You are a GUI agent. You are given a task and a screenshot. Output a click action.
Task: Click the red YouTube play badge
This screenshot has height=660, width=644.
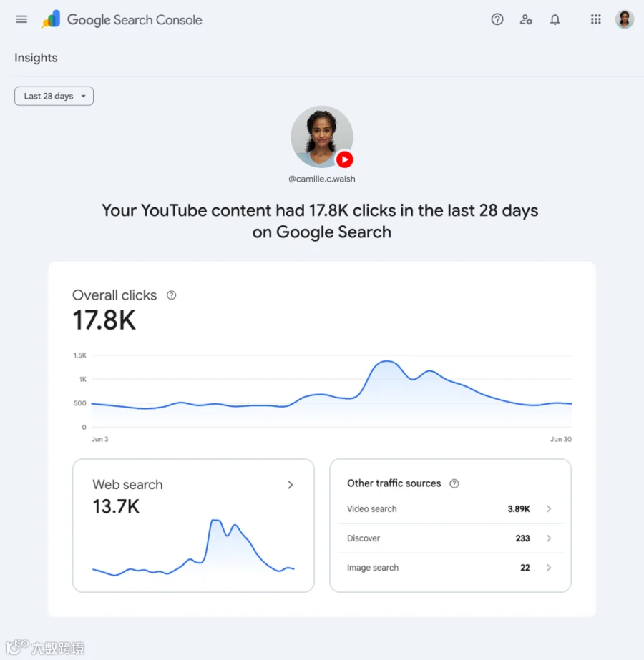[x=344, y=159]
